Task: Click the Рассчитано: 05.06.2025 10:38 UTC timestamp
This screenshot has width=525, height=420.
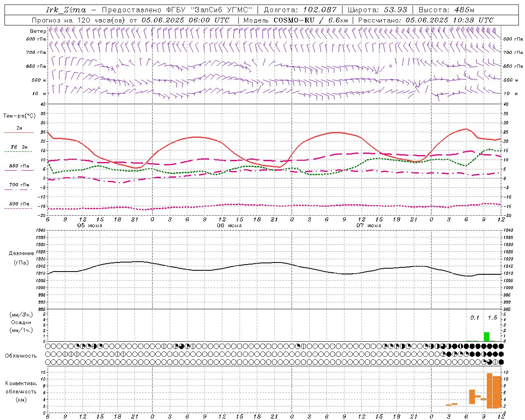Action: (426, 20)
